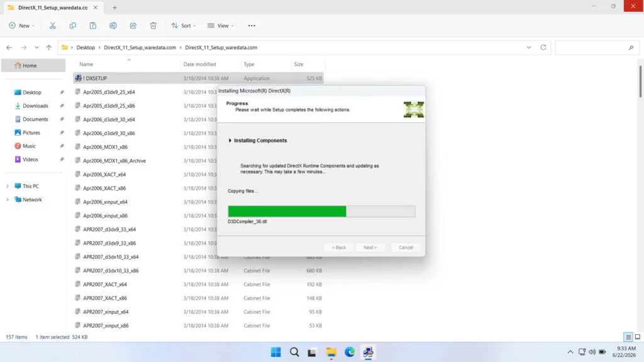Screen dimensions: 644x362
Task: Open Desktop in the sidebar
Action: pos(32,92)
